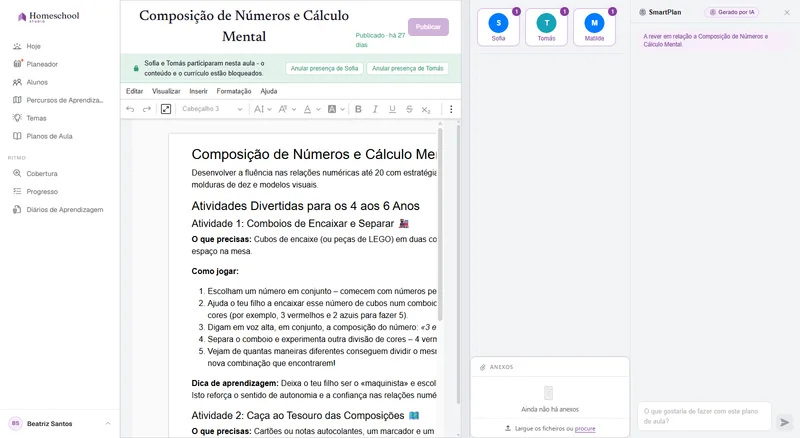The width and height of the screenshot is (800, 438).
Task: Open the Cobertura view
Action: 42,174
